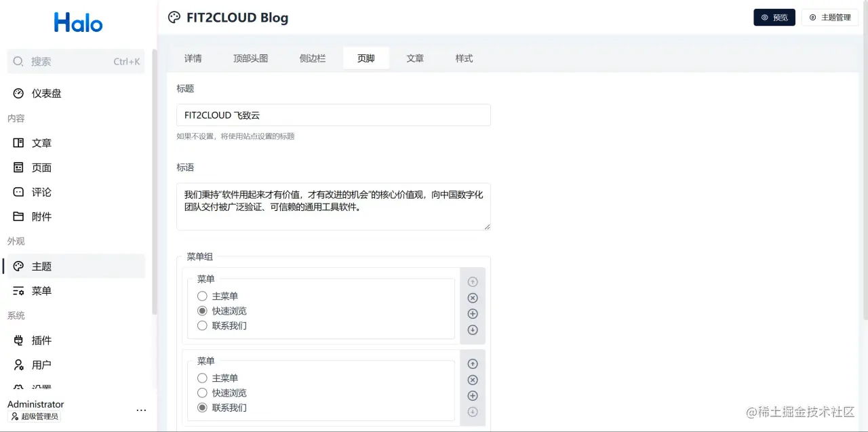Click 用户 sidebar icon
Viewport: 868px width, 432px height.
point(18,365)
